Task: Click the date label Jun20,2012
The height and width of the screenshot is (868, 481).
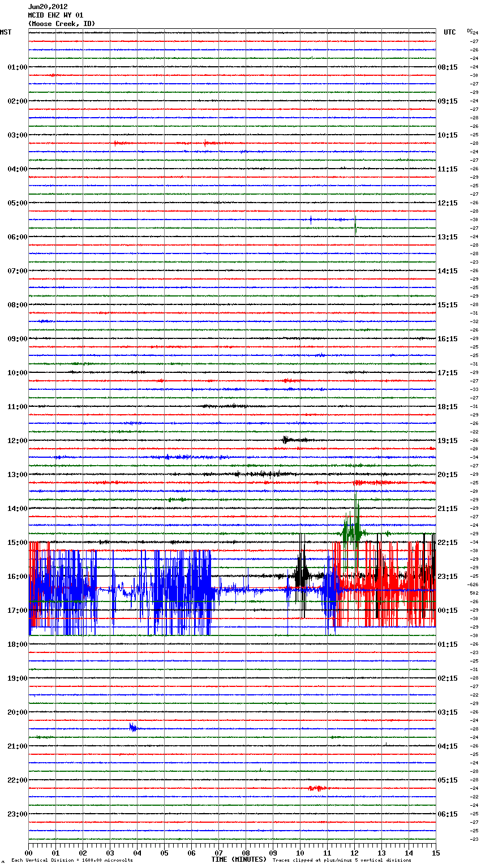Action: (x=48, y=7)
